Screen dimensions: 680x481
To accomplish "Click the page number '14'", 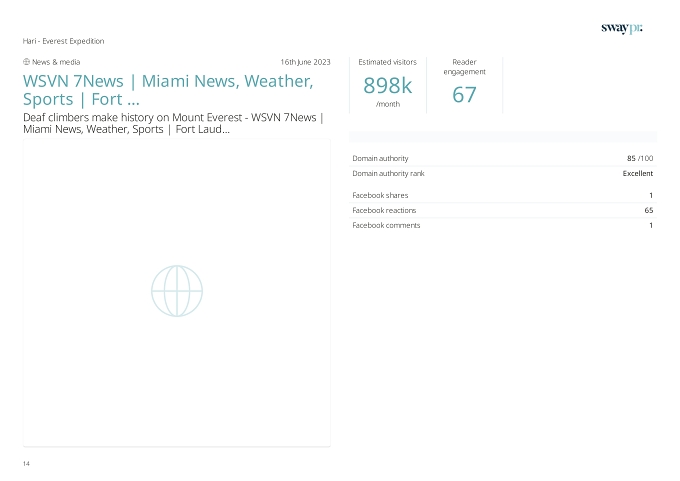I will 26,464.
